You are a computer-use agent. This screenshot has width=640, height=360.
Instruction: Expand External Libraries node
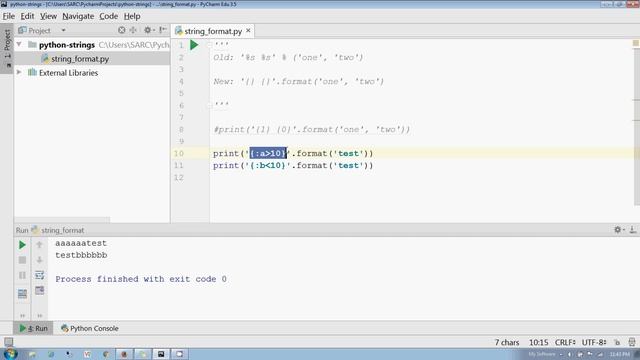[19, 72]
